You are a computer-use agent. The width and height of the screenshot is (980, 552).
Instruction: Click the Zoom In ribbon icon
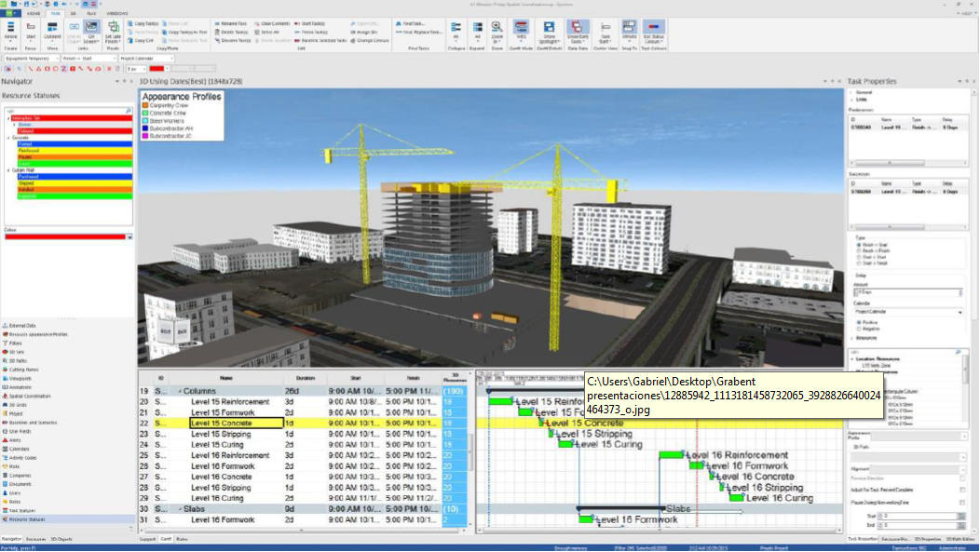(497, 29)
